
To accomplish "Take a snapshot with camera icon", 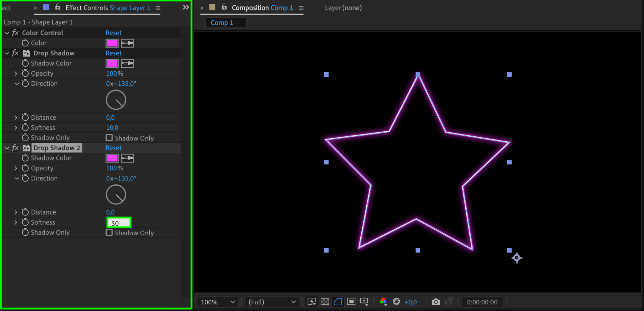I will pyautogui.click(x=436, y=302).
